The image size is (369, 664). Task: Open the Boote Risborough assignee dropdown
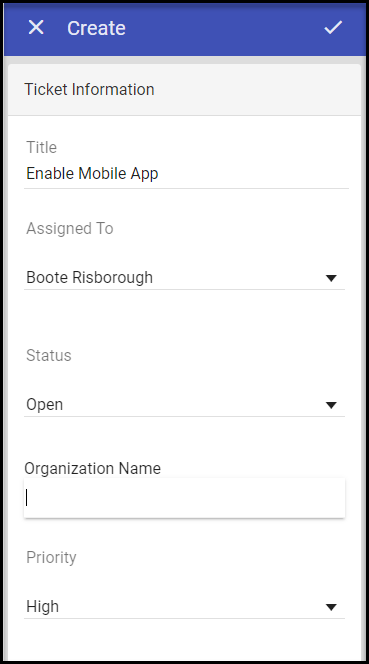(x=184, y=278)
